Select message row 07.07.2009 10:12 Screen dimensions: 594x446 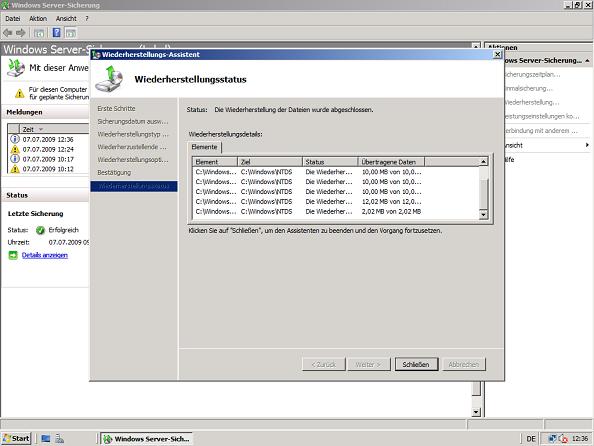click(x=48, y=169)
